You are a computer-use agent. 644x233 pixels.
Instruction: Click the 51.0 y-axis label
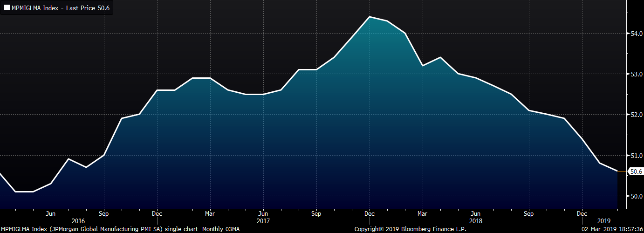[x=637, y=155]
